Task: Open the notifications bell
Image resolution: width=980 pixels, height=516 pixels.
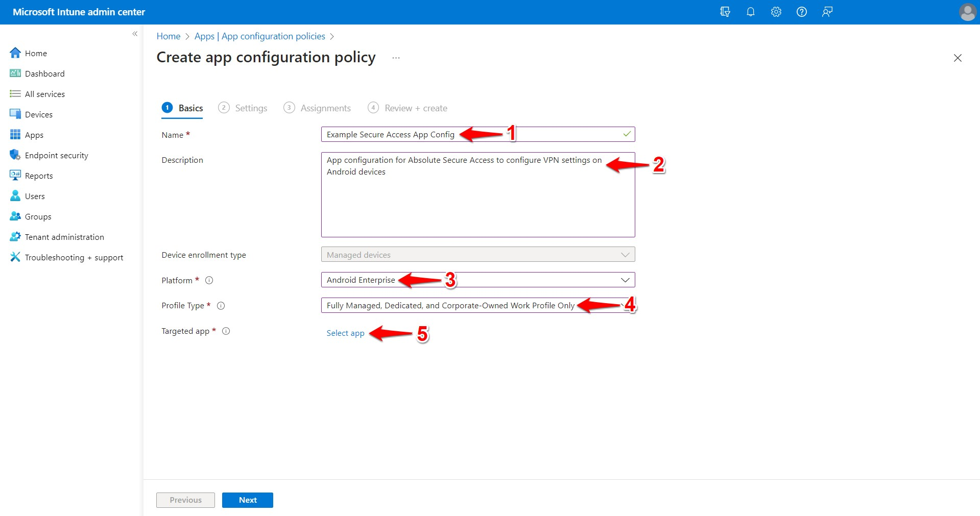Action: (x=750, y=12)
